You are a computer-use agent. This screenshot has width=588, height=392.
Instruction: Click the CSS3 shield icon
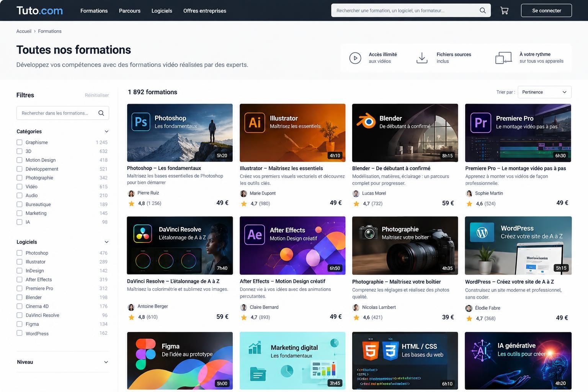click(x=390, y=351)
